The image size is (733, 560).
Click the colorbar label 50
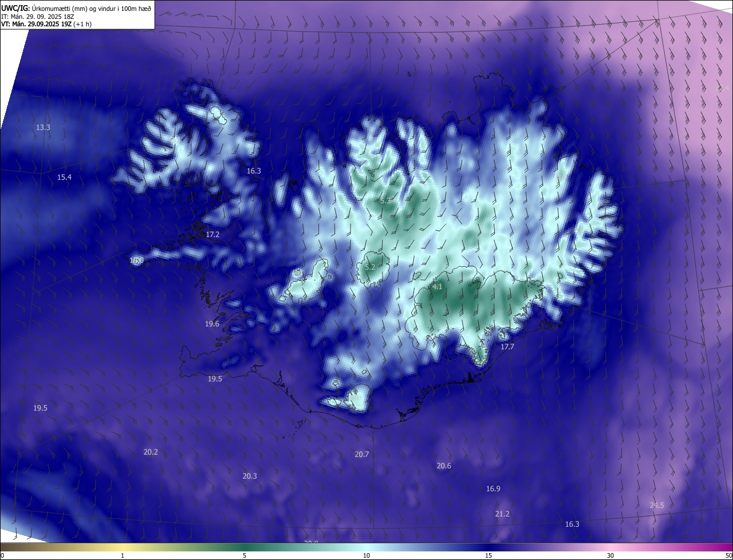(728, 556)
